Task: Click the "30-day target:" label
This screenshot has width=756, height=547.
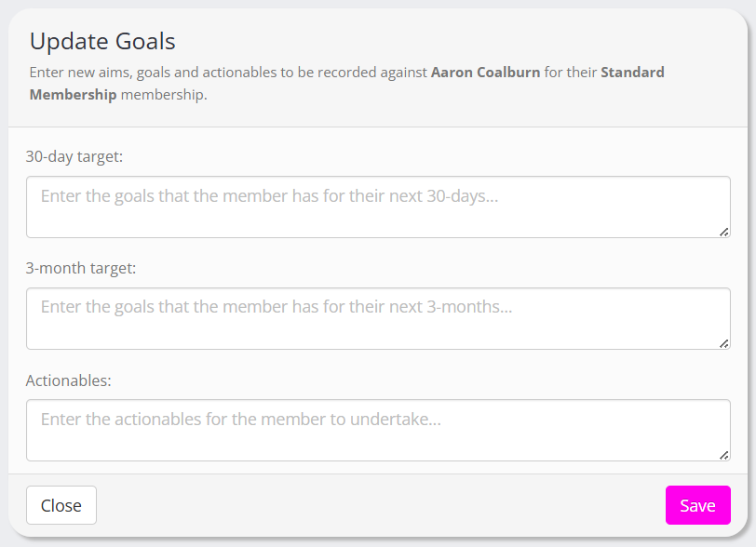Action: 74,156
